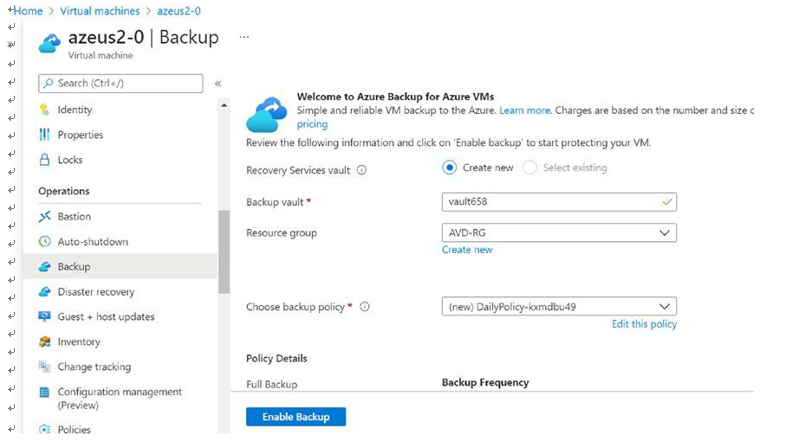Click the Identity key icon

pyautogui.click(x=44, y=109)
